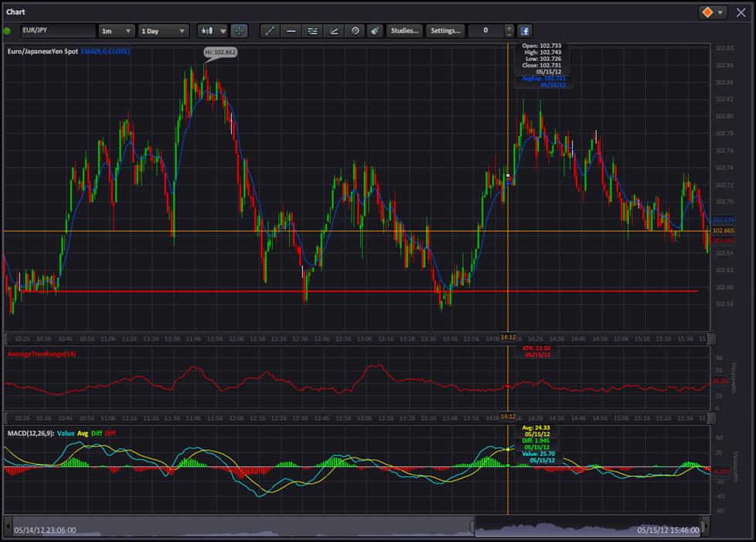Expand the dropdown beside the orange diamond
Viewport: 756px width, 542px height.
pyautogui.click(x=720, y=12)
